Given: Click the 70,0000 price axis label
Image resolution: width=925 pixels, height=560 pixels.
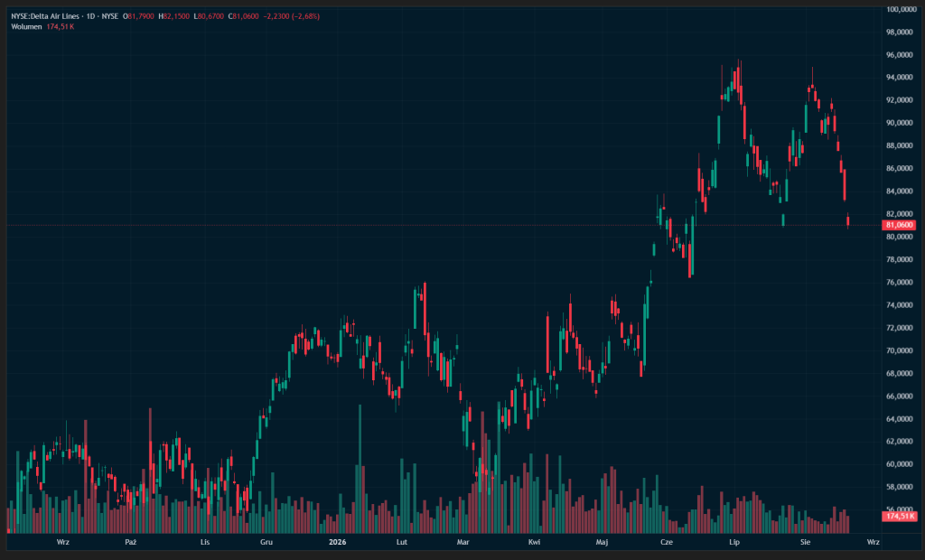Looking at the screenshot, I should point(901,350).
